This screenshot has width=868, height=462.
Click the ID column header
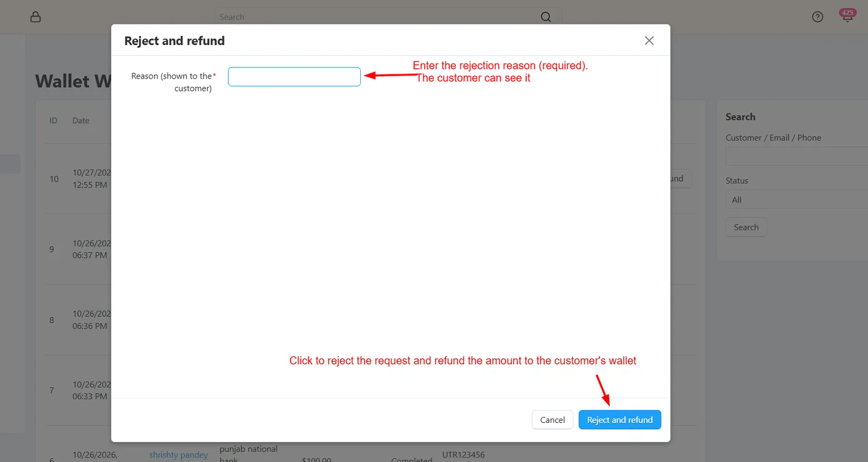click(53, 121)
